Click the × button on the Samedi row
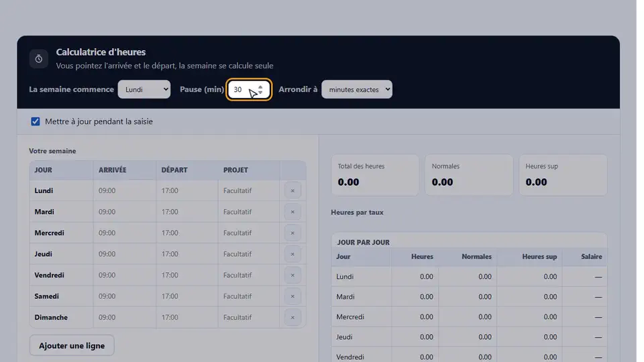Viewport: 644px width, 362px height. 292,296
